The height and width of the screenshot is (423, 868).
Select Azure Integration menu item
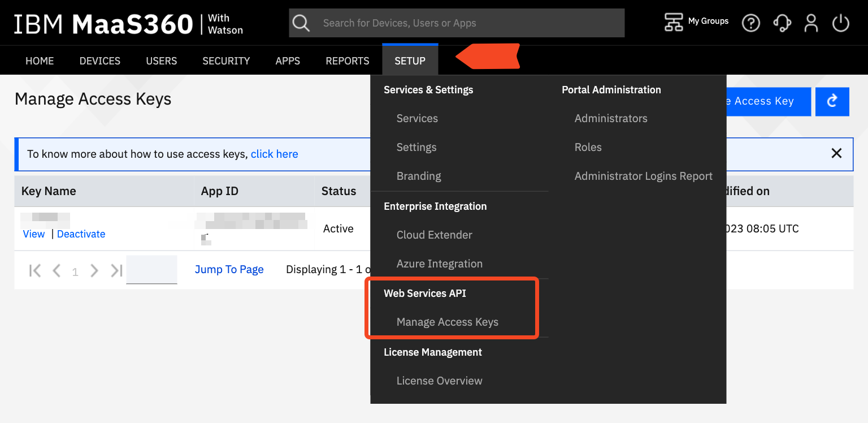point(440,264)
